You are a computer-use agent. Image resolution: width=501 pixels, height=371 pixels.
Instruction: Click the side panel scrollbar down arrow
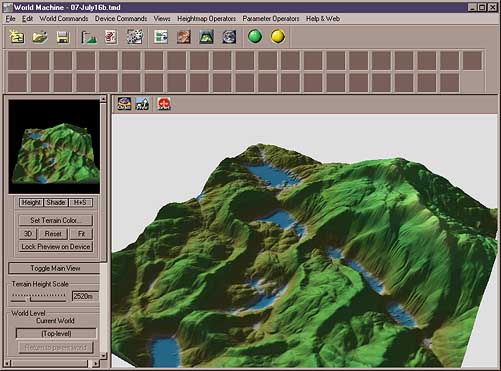coord(103,356)
